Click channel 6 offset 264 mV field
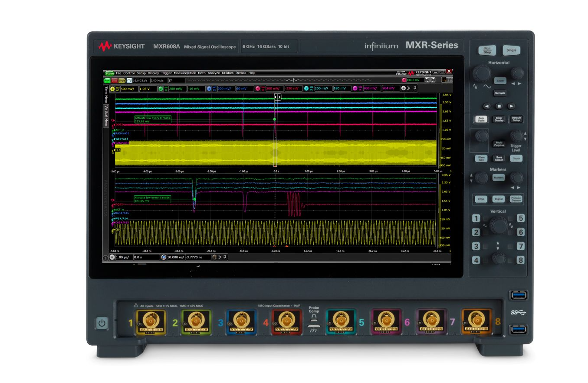588x383 pixels. pos(391,89)
